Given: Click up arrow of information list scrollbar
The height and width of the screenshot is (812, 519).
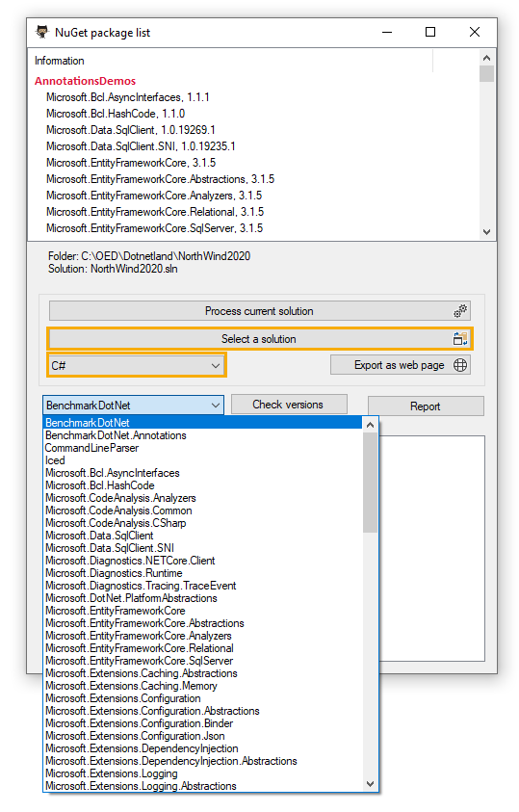Looking at the screenshot, I should [486, 58].
